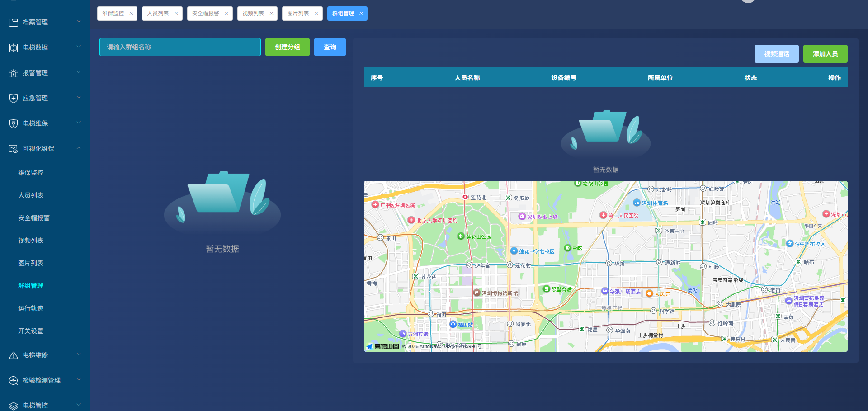The width and height of the screenshot is (868, 411).
Task: Click the 检验检测管理 icon in sidebar
Action: tap(14, 380)
